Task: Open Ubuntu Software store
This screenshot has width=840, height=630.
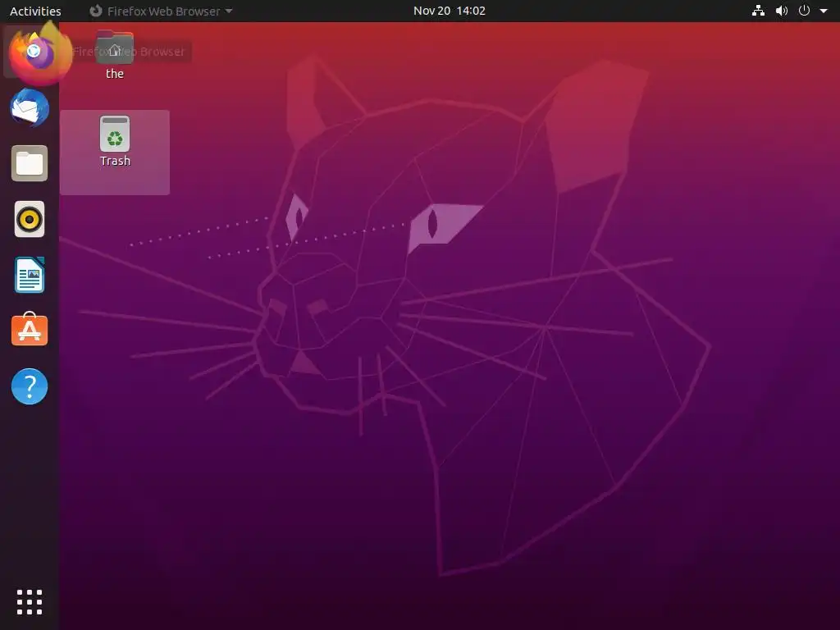Action: tap(30, 330)
